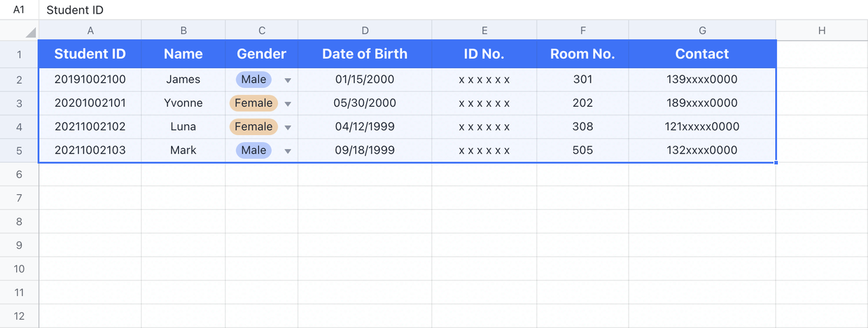Click the Date of Birth header cell
Viewport: 868px width, 328px height.
pos(365,54)
